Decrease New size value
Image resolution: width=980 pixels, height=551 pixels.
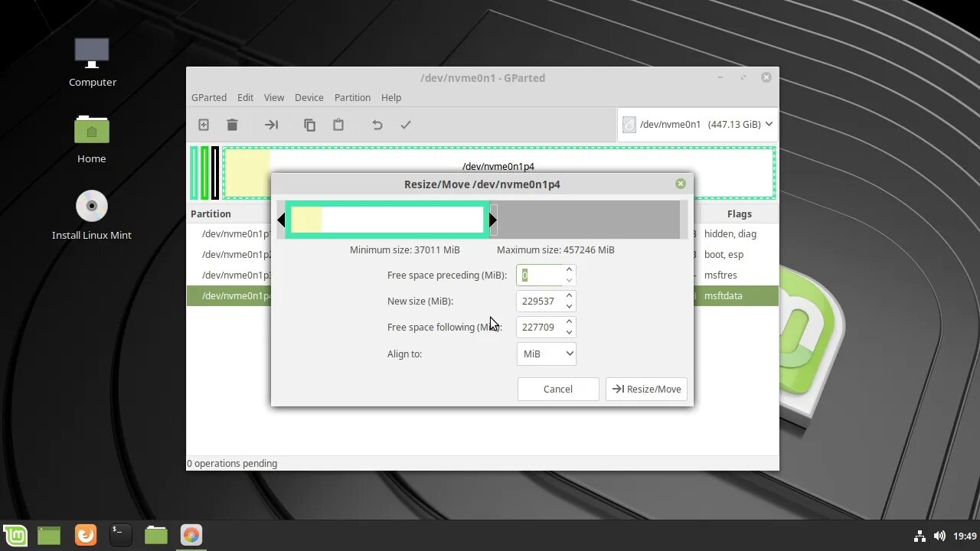pos(569,306)
